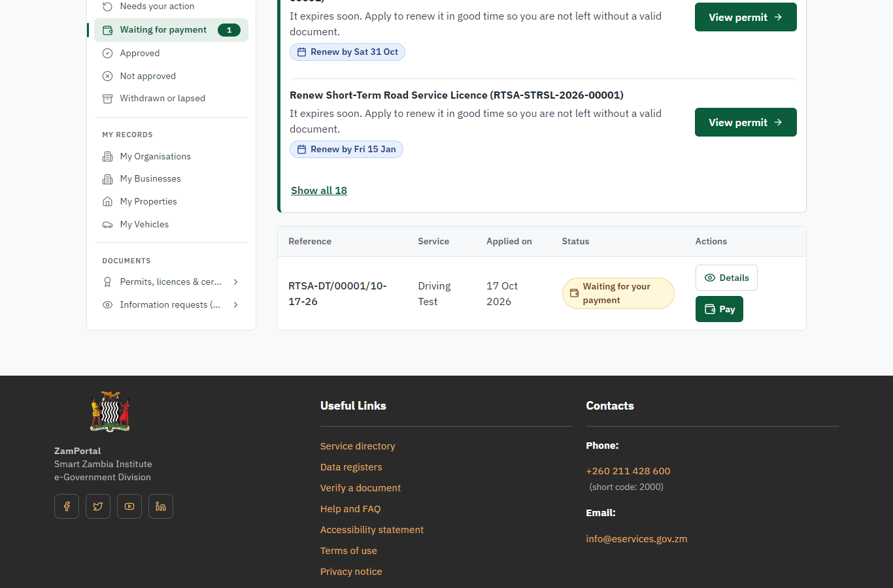Click the My Vehicles car icon

point(108,225)
